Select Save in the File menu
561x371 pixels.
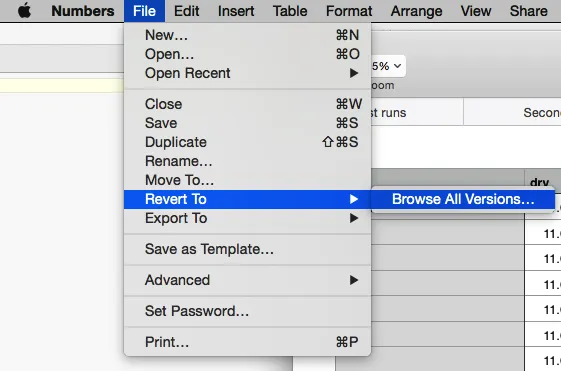point(247,123)
